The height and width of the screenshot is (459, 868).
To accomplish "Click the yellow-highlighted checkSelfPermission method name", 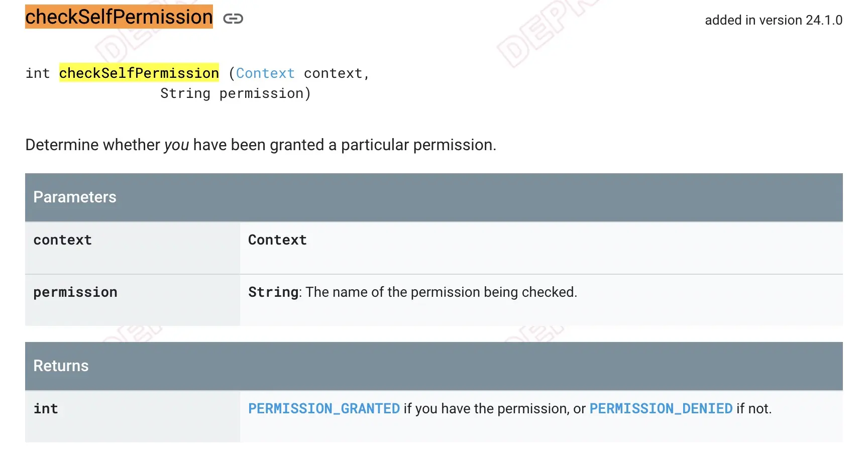I will (x=139, y=73).
